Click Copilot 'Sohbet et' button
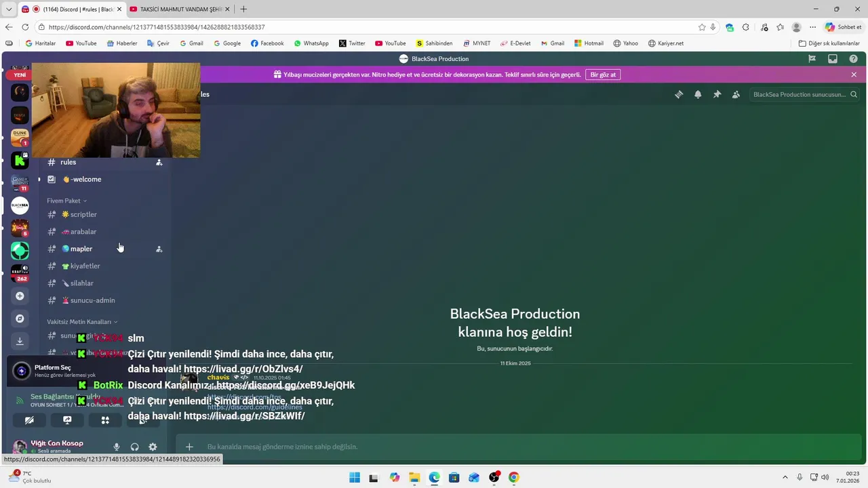Screen dimensions: 868x488 coord(844,27)
